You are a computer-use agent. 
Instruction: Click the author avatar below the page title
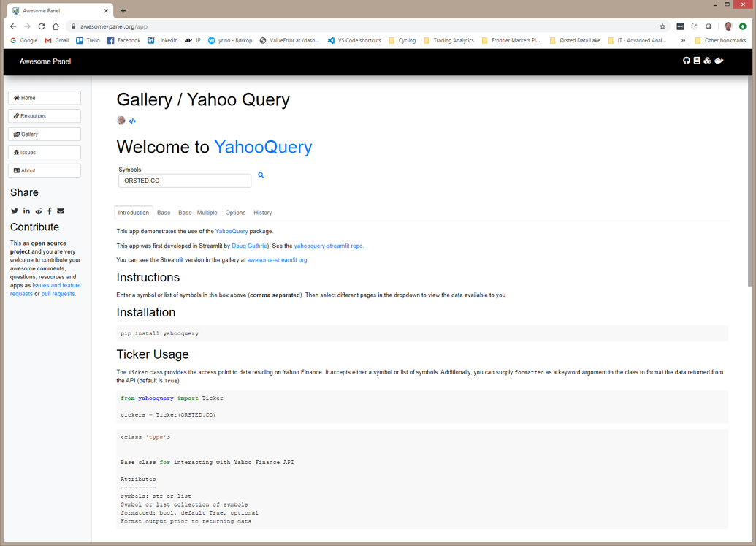121,120
